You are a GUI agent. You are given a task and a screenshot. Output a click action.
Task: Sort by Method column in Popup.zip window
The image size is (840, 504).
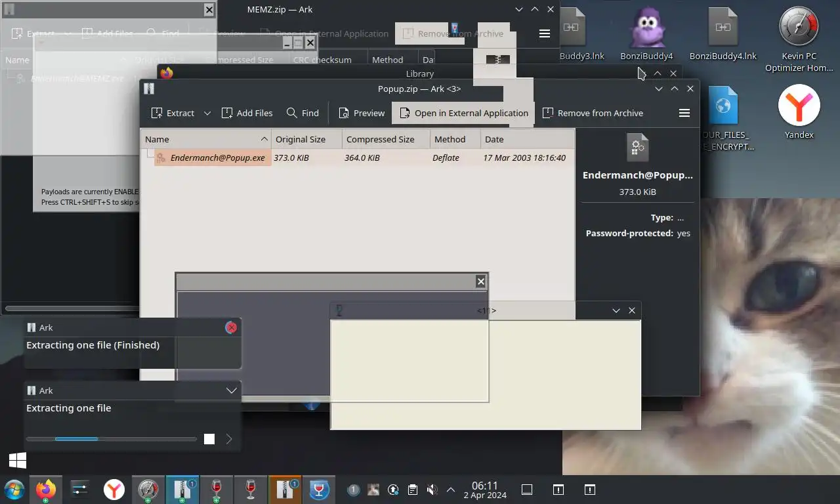[455, 139]
